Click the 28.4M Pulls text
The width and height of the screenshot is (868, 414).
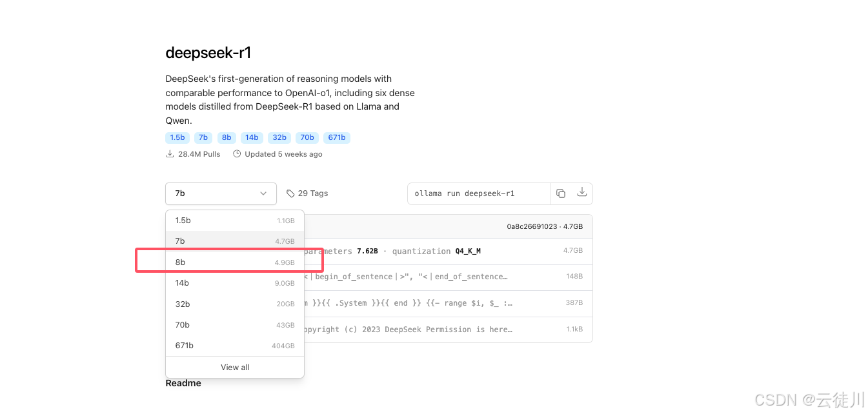coord(199,154)
